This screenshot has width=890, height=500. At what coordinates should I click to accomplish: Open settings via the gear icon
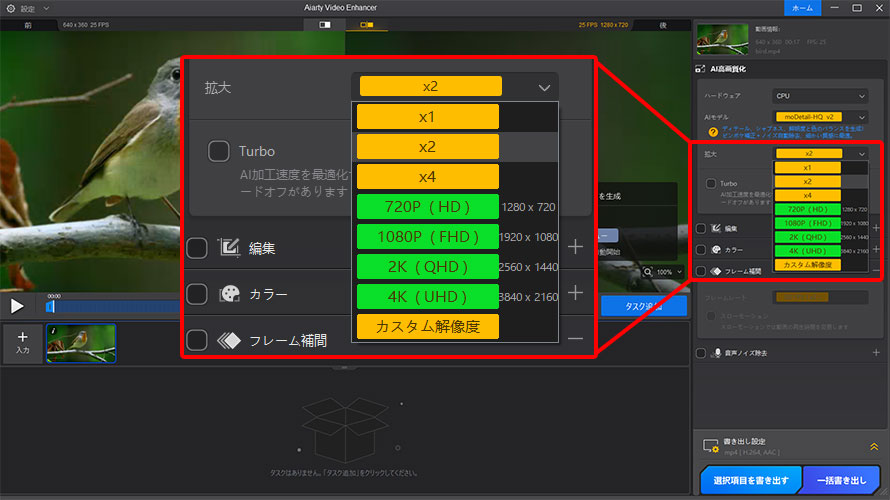pos(10,9)
